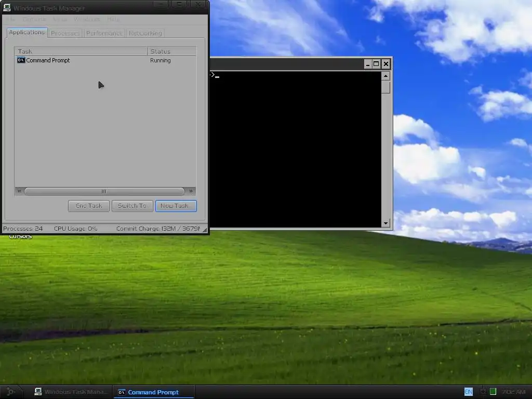Click the Command Prompt scroll up arrow
Screen dimensions: 532x399
coord(385,76)
